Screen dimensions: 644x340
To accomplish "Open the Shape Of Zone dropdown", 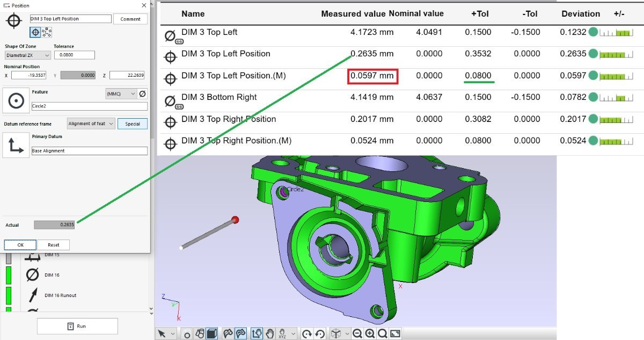I will (28, 55).
